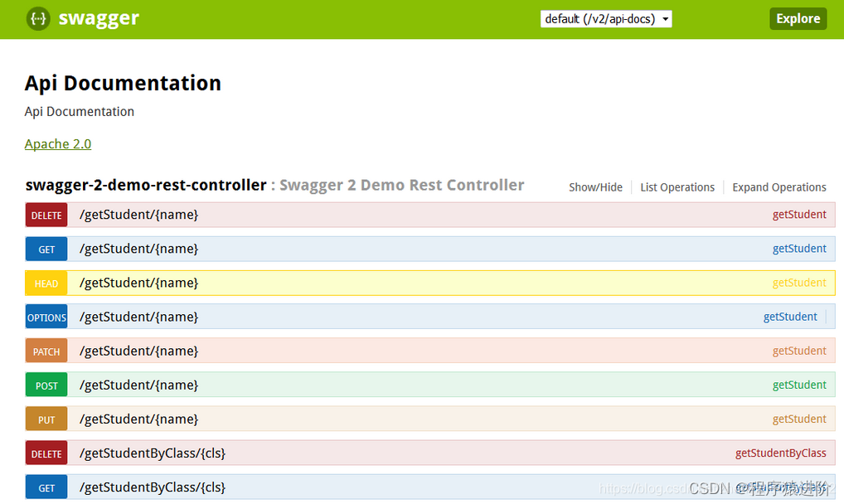Image resolution: width=844 pixels, height=504 pixels.
Task: Expand the DELETE /getStudentByClass/{cls} path
Action: (153, 453)
